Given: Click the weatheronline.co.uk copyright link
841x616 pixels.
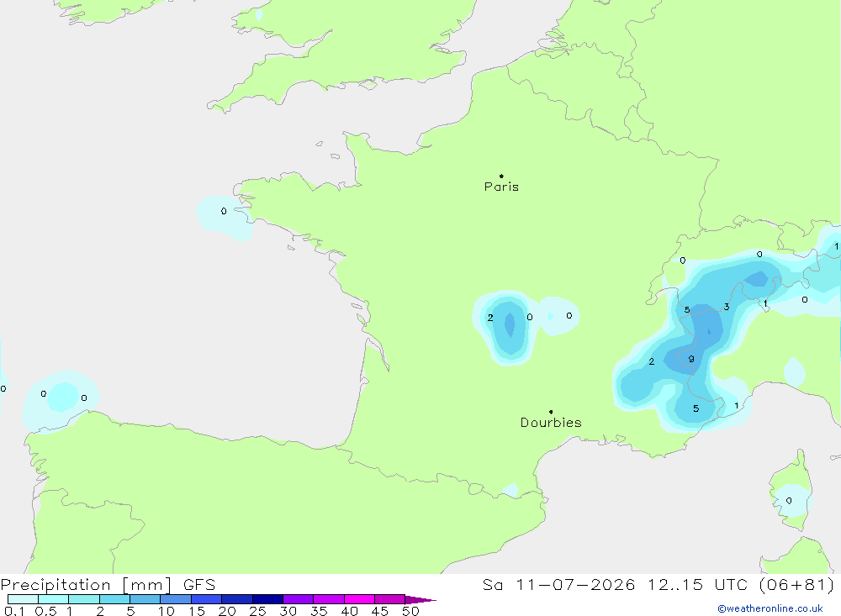Looking at the screenshot, I should click(770, 608).
